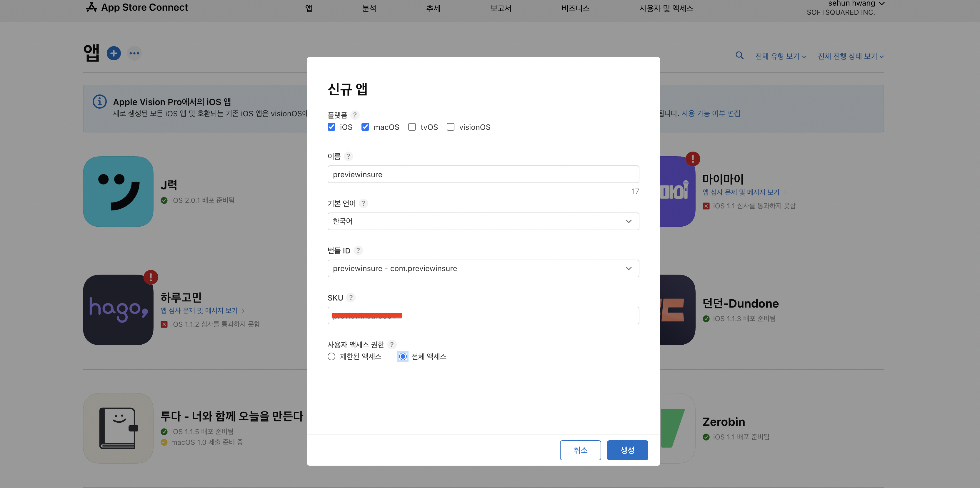Select the 제한된 액세스 radio button
This screenshot has height=488, width=980.
coord(331,356)
